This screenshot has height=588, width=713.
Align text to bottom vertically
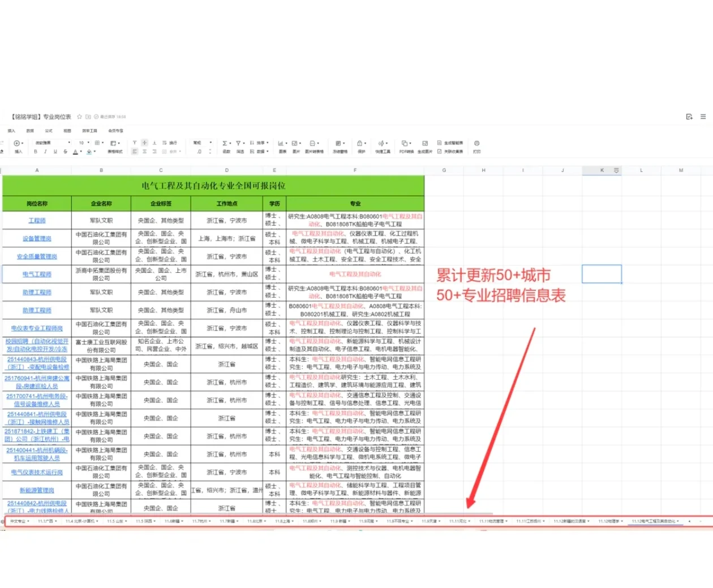[x=154, y=143]
